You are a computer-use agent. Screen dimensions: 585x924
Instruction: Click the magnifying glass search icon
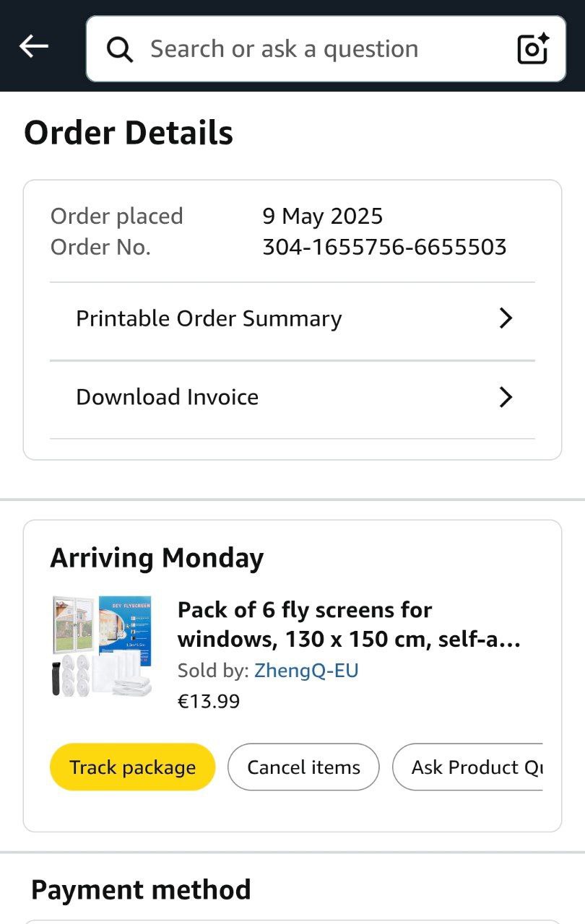pyautogui.click(x=120, y=49)
